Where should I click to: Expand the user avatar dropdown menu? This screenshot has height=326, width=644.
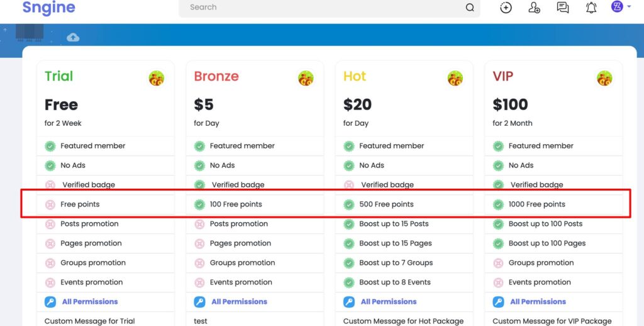tap(621, 7)
